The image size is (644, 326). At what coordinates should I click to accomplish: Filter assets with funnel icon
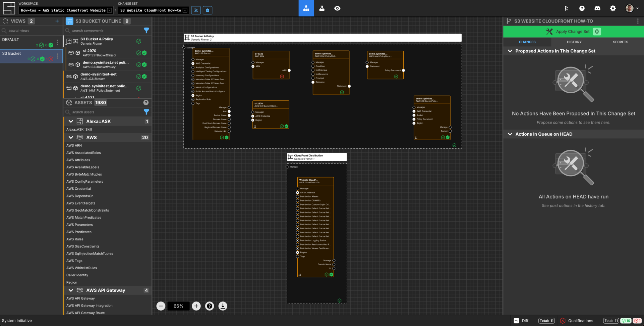[147, 112]
